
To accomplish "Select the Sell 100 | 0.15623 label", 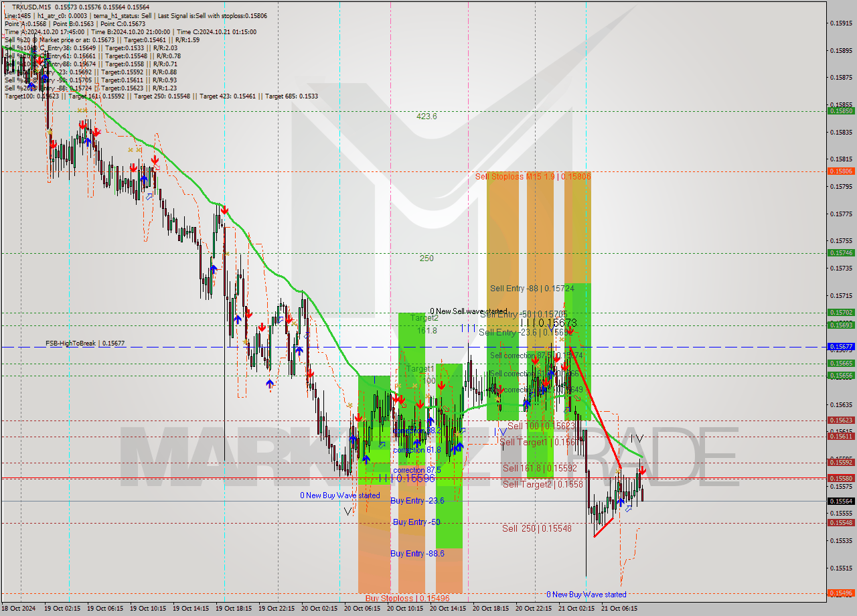I will 541,426.
